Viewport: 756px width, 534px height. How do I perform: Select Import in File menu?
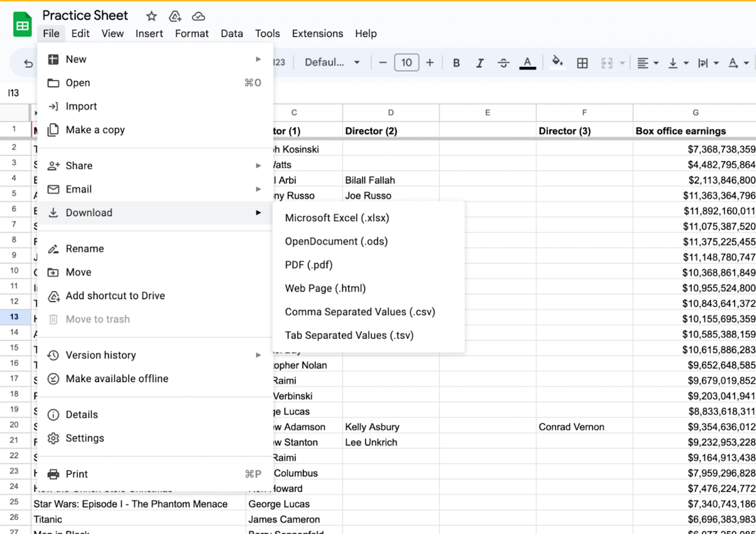tap(155, 106)
